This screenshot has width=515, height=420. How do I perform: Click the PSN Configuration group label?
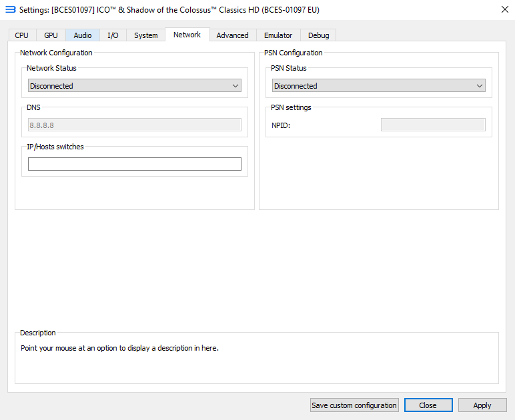point(294,53)
